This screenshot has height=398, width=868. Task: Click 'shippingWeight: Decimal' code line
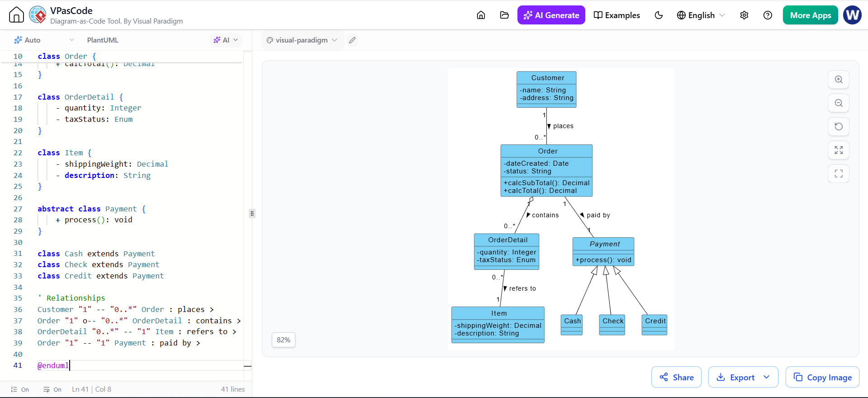click(x=112, y=164)
